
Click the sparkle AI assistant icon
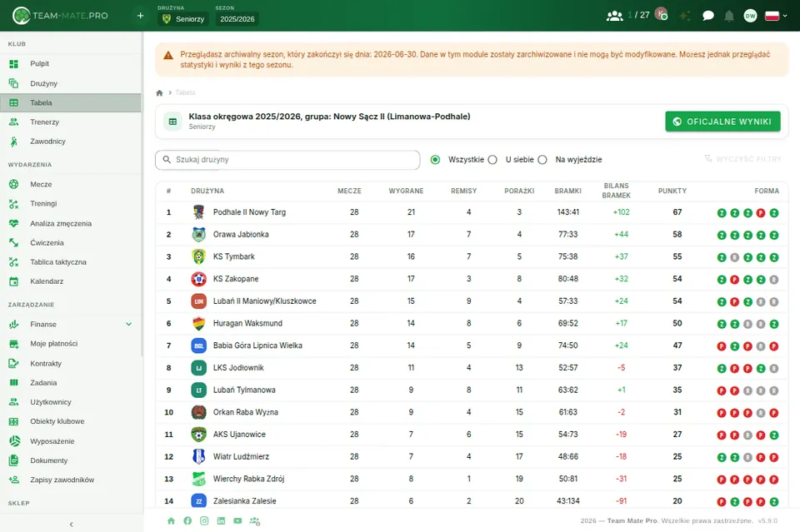coord(685,16)
